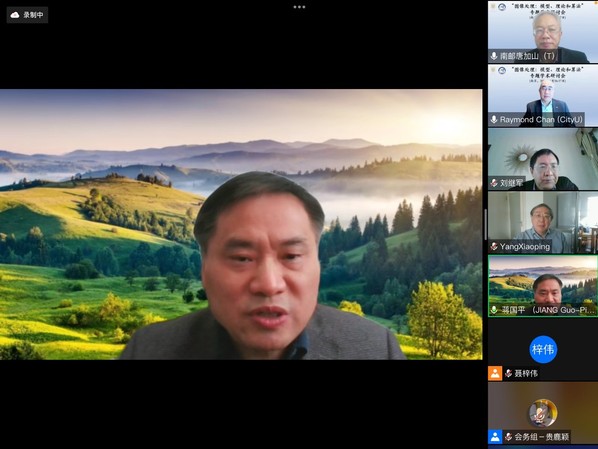Click microphone icon beside Raymond Chan name

click(494, 119)
